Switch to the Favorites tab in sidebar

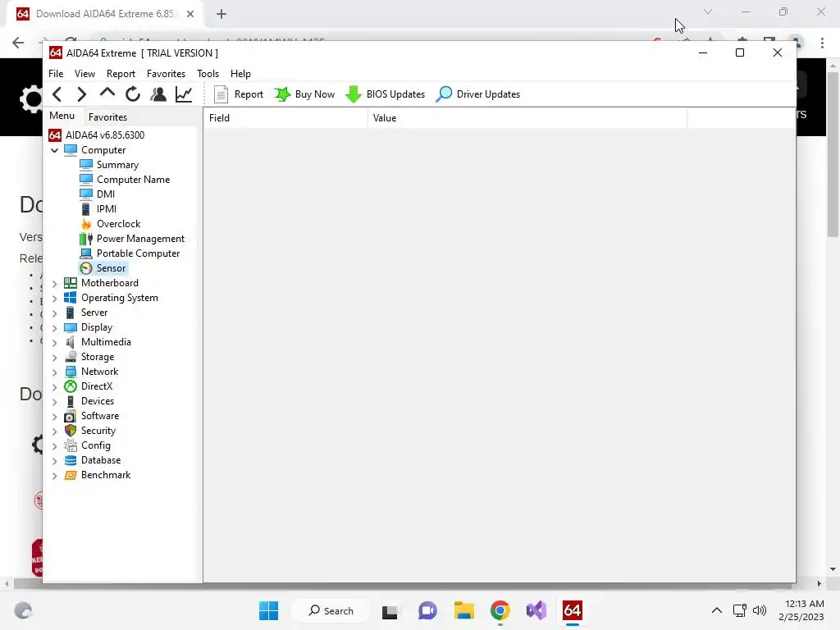(107, 116)
